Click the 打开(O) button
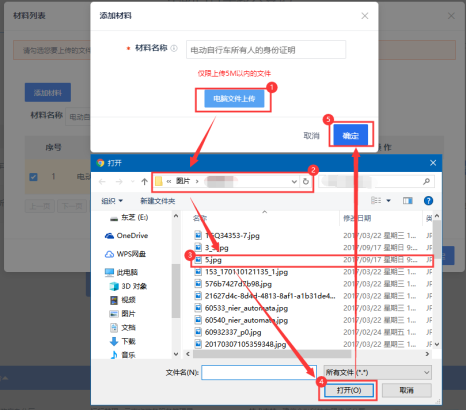 (349, 390)
